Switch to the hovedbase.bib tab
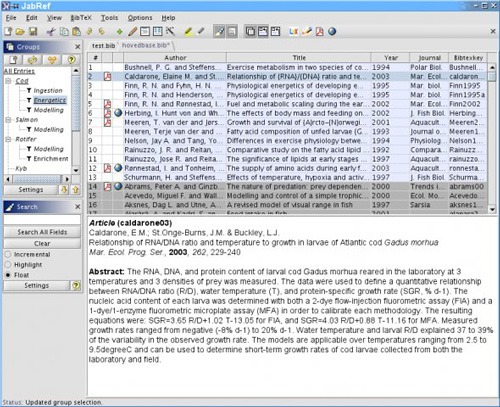 click(x=146, y=45)
